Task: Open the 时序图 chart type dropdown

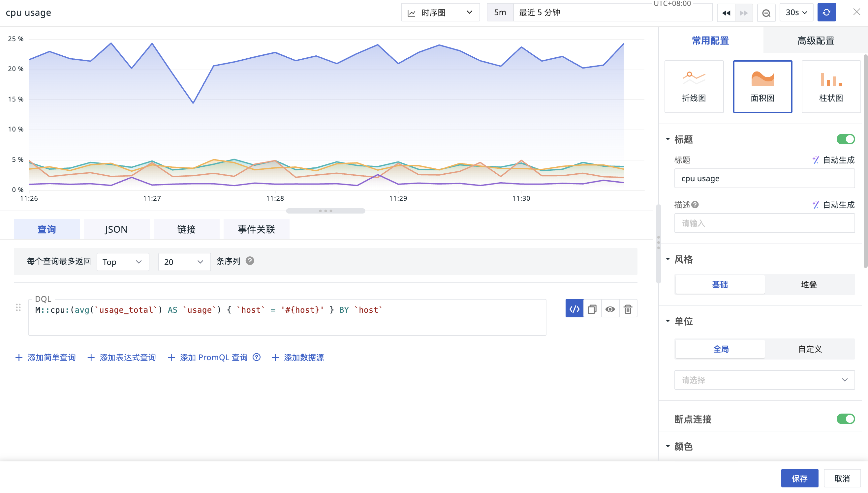Action: tap(440, 13)
